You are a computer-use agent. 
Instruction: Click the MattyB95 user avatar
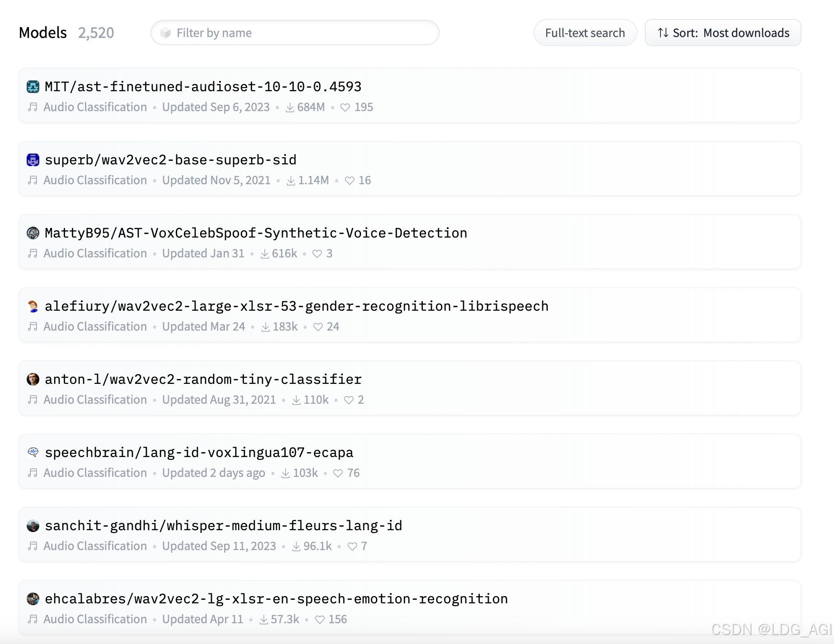33,233
